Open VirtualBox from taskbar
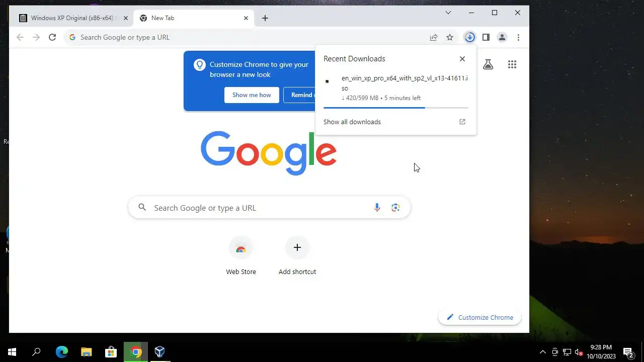Screen dimensions: 644x362 coord(160,352)
